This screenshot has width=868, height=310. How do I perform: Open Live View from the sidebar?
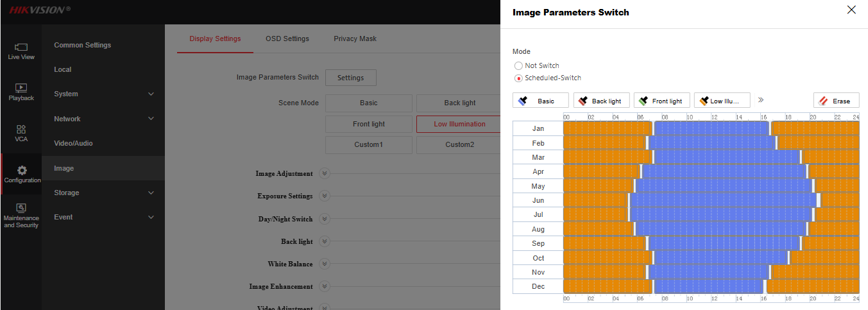click(x=21, y=51)
